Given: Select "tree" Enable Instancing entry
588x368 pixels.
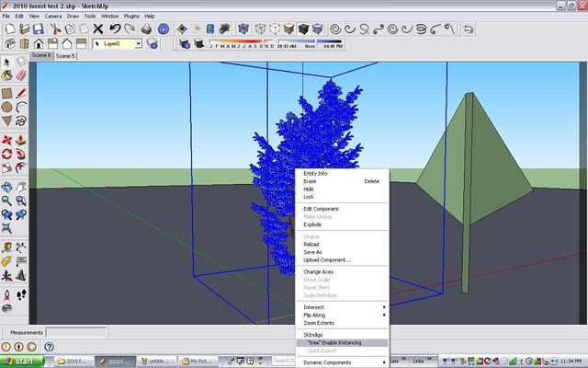Looking at the screenshot, I should coord(342,343).
